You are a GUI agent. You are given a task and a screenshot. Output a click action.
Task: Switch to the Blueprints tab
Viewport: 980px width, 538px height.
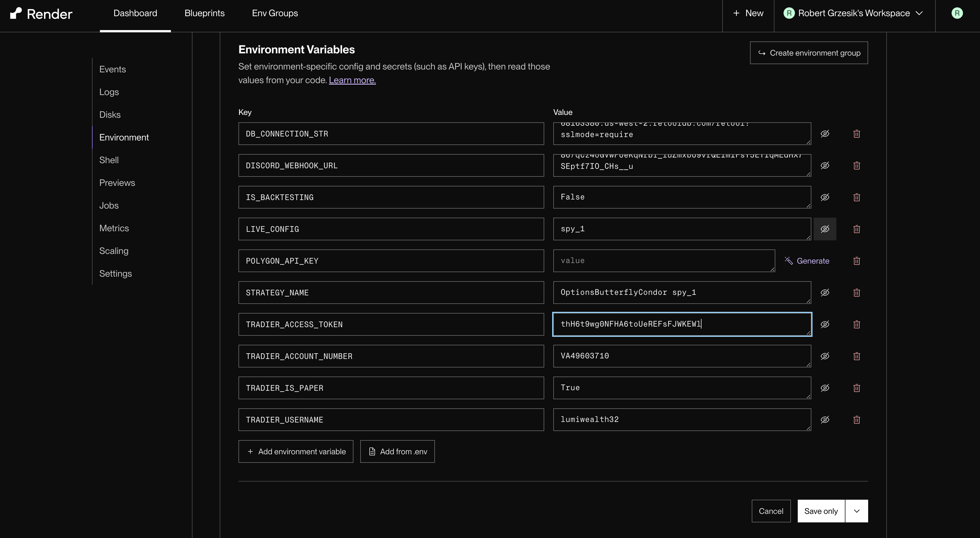[204, 13]
